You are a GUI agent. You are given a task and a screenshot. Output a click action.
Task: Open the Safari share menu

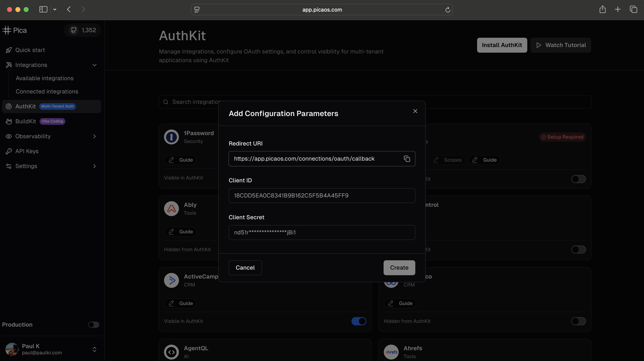pyautogui.click(x=603, y=10)
